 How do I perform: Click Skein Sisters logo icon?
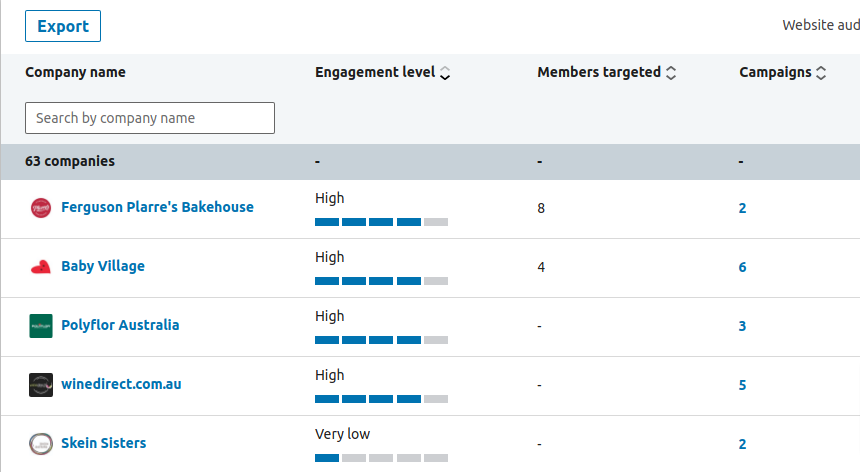coord(41,443)
